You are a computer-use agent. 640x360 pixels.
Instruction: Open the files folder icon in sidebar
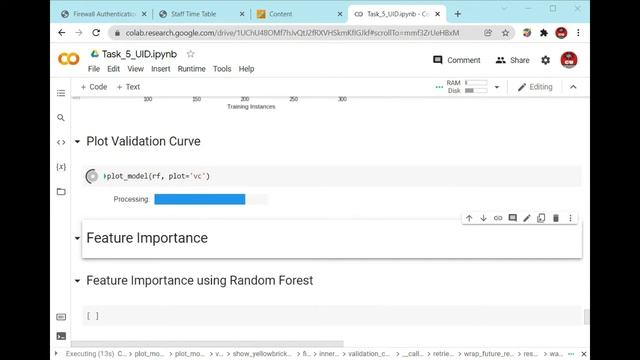coord(61,191)
